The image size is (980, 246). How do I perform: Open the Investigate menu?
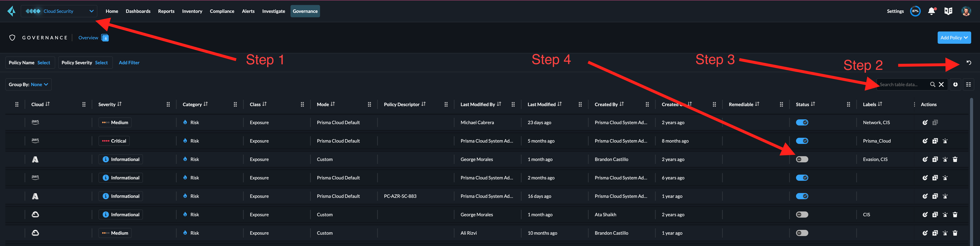coord(273,11)
